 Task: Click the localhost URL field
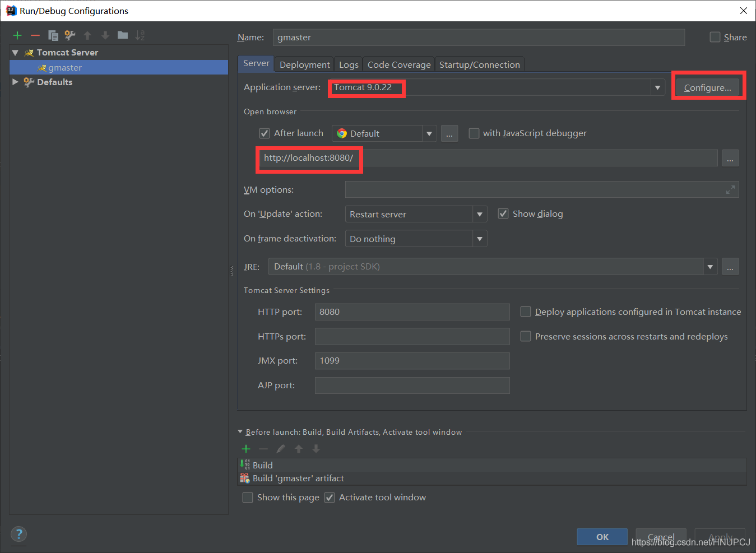(488, 158)
